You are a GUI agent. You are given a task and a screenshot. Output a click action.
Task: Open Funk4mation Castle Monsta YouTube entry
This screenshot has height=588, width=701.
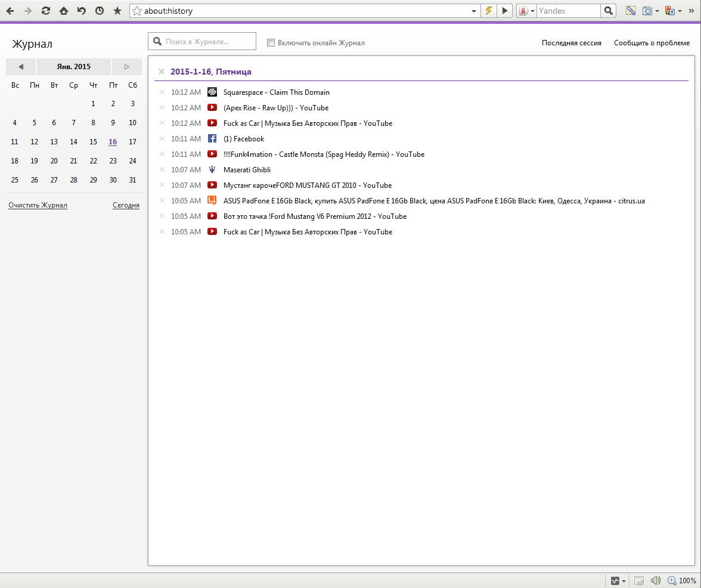[x=324, y=154]
